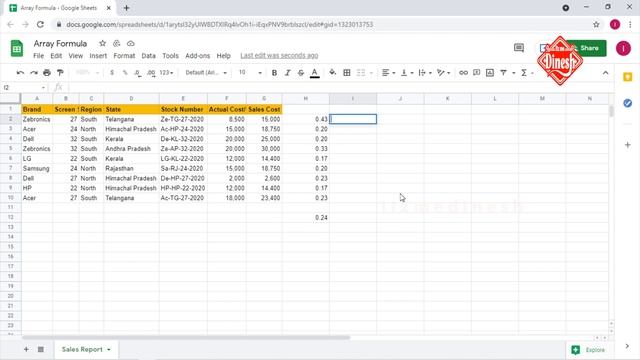The image size is (640, 360).
Task: Open the Name box dropdown arrow
Action: pos(43,88)
